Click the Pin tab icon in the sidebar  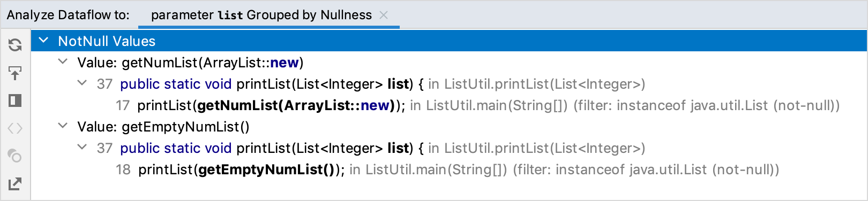(x=15, y=73)
